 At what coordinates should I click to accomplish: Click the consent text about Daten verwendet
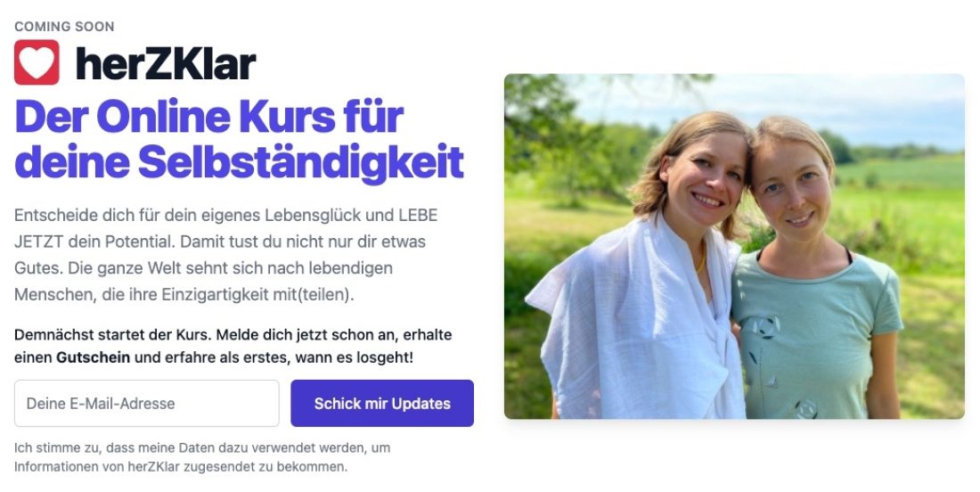click(x=202, y=457)
